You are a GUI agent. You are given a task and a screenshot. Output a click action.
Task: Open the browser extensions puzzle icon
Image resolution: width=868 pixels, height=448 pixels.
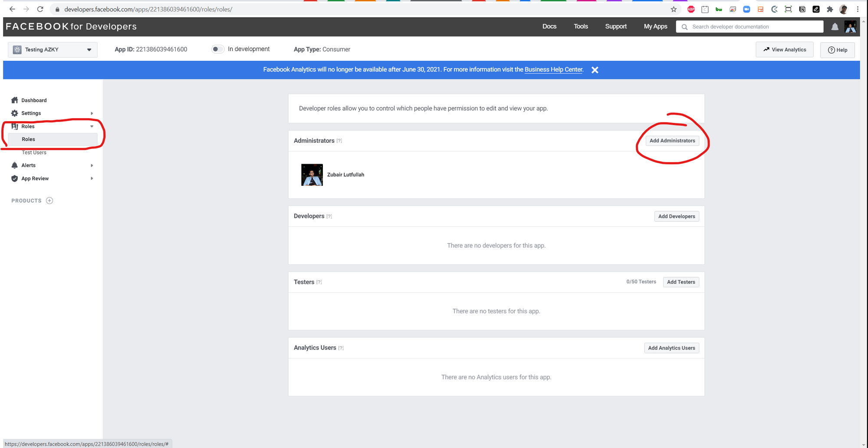click(830, 9)
